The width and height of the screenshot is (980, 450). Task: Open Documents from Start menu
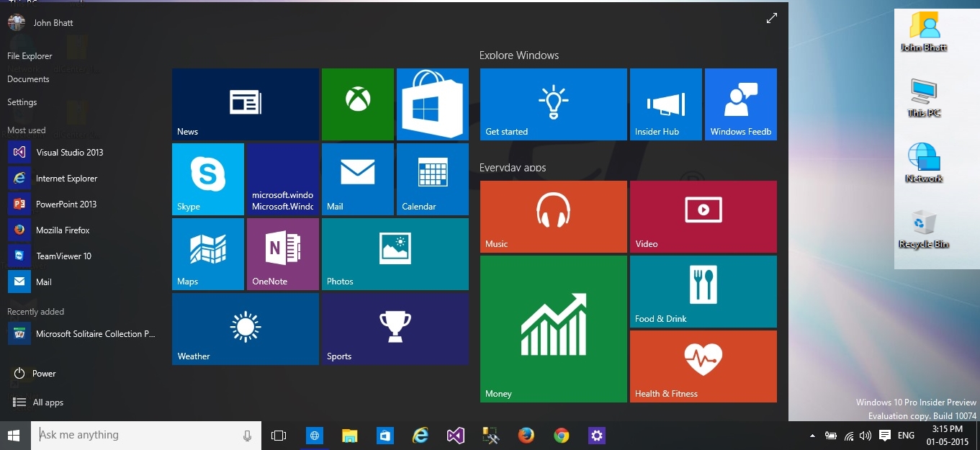(28, 79)
